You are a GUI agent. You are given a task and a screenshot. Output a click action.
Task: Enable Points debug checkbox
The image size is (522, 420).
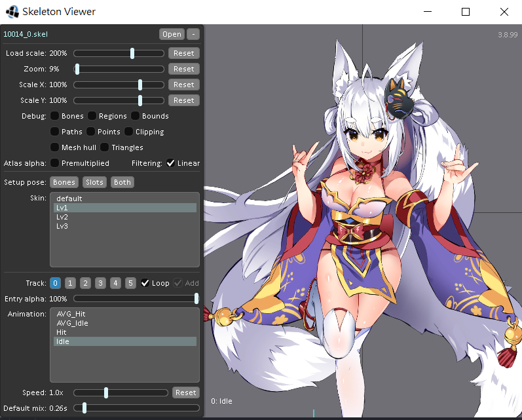[90, 132]
